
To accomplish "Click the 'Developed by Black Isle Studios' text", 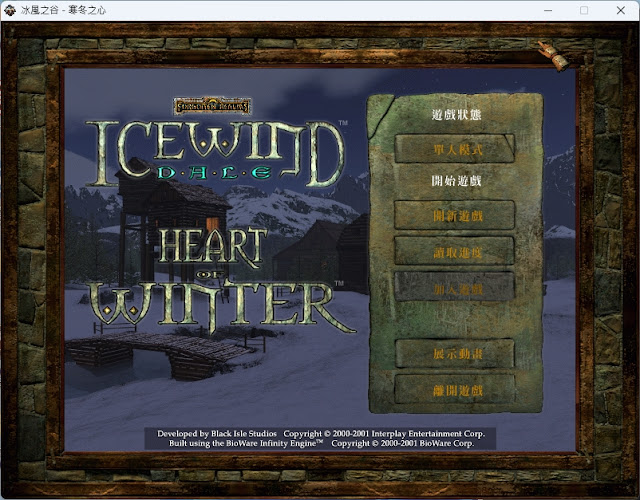I will 217,433.
